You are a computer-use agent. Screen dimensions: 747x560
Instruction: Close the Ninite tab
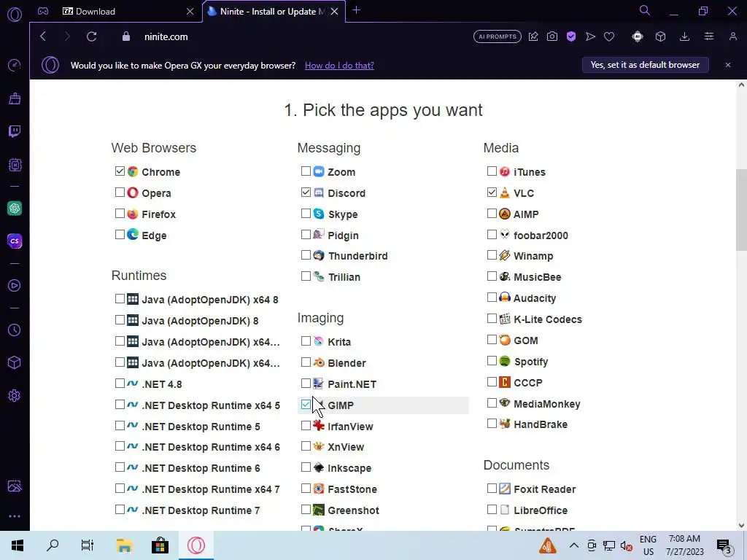pos(334,11)
